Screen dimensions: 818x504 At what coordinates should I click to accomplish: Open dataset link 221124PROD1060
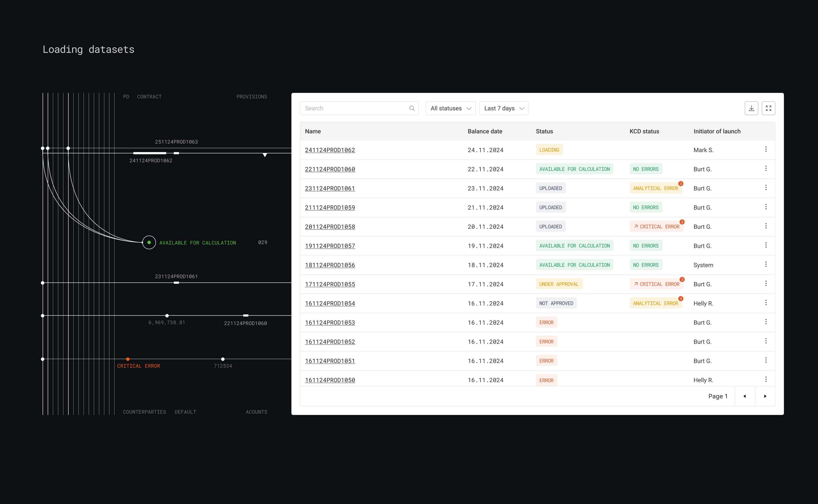coord(330,169)
